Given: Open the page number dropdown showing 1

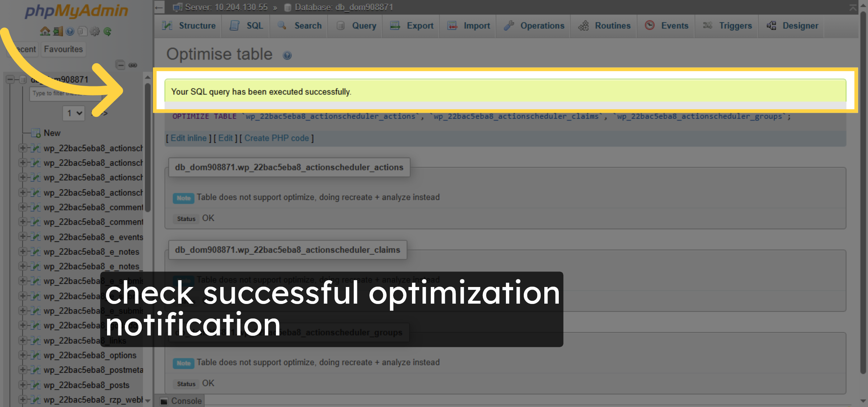Looking at the screenshot, I should [x=73, y=113].
